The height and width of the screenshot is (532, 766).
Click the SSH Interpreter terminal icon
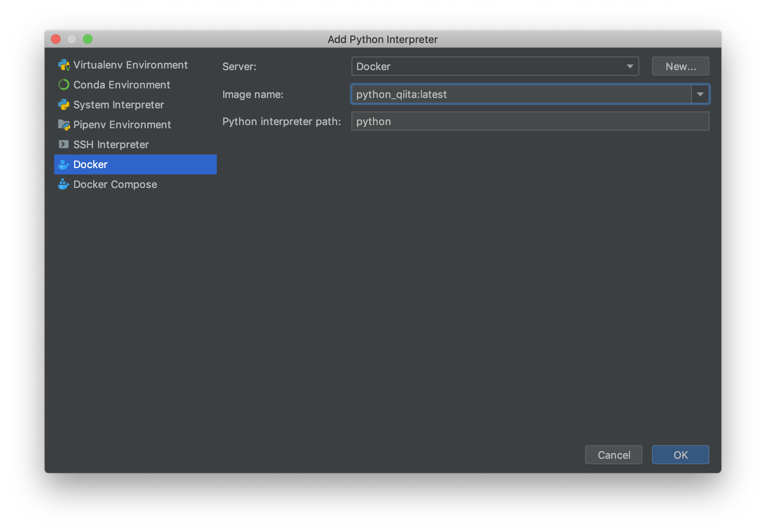click(64, 144)
